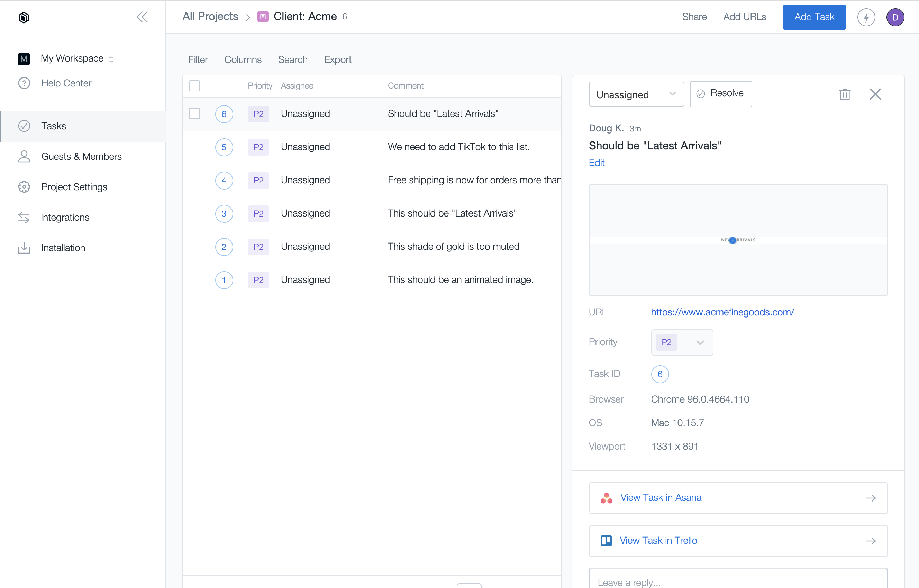The width and height of the screenshot is (919, 588).
Task: Click Resolve to mark task resolved
Action: pos(720,93)
